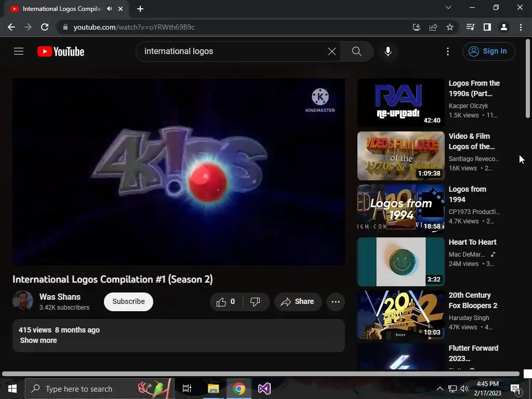Click the Was Shans channel avatar
The height and width of the screenshot is (399, 532).
[23, 300]
